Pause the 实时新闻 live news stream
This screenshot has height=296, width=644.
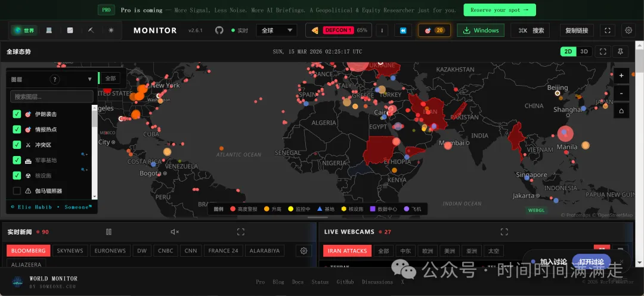tap(109, 232)
